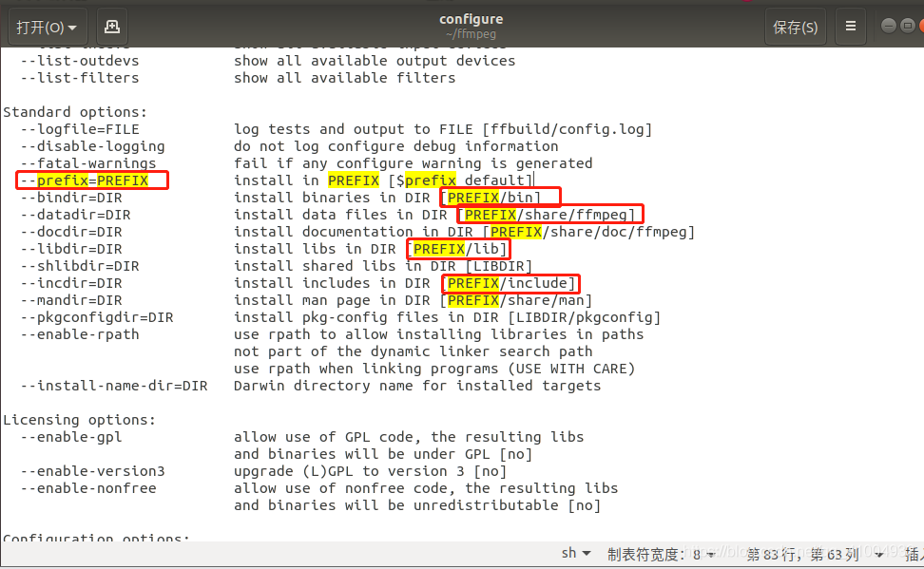Click the "--shlibdir=DIR" option text
This screenshot has height=569, width=924.
click(x=80, y=266)
